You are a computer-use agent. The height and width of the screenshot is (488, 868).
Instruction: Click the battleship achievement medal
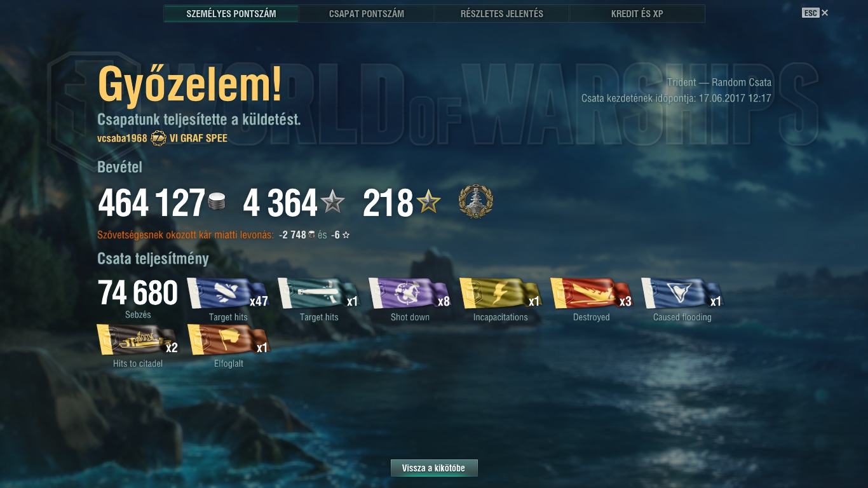tap(476, 203)
